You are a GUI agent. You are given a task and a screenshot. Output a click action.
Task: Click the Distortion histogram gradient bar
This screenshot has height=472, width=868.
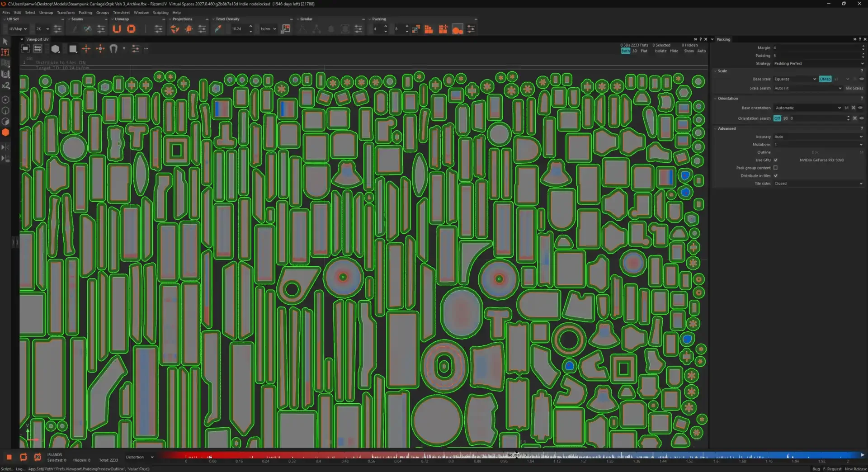[511, 455]
